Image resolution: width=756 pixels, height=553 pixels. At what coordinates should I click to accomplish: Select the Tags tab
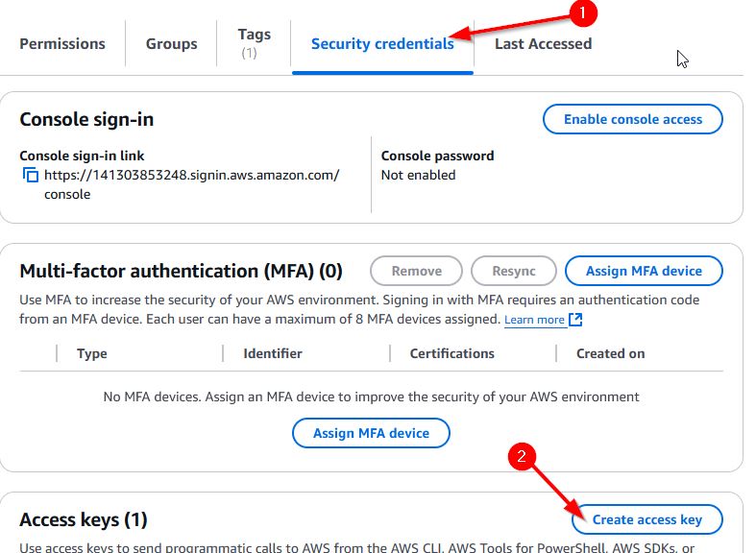point(255,42)
